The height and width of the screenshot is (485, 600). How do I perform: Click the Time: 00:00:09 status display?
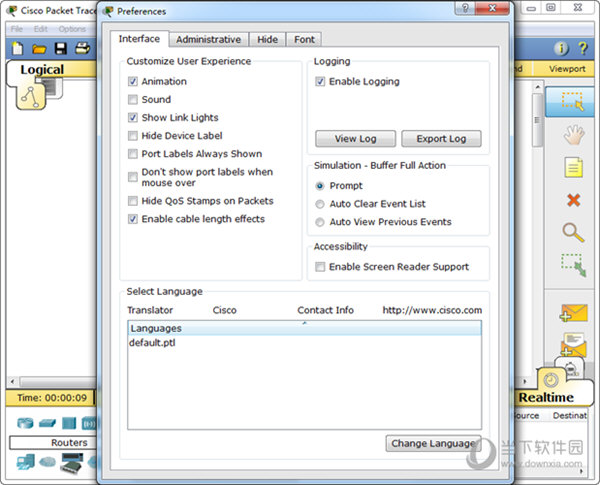[51, 398]
